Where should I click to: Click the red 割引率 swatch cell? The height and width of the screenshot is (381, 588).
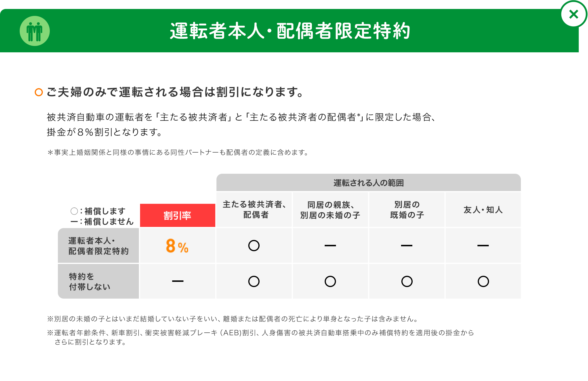pyautogui.click(x=177, y=215)
